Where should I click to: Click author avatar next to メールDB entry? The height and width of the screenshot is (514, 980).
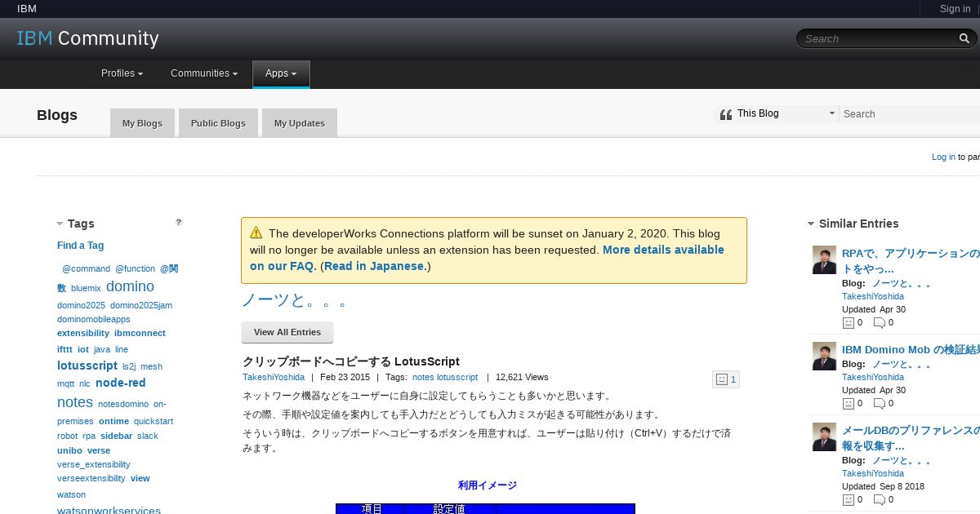tap(824, 436)
